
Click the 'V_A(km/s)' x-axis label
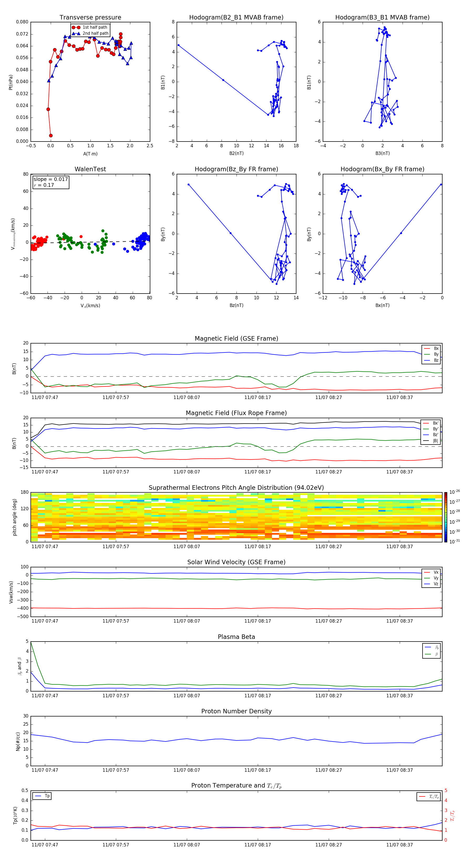coord(90,306)
